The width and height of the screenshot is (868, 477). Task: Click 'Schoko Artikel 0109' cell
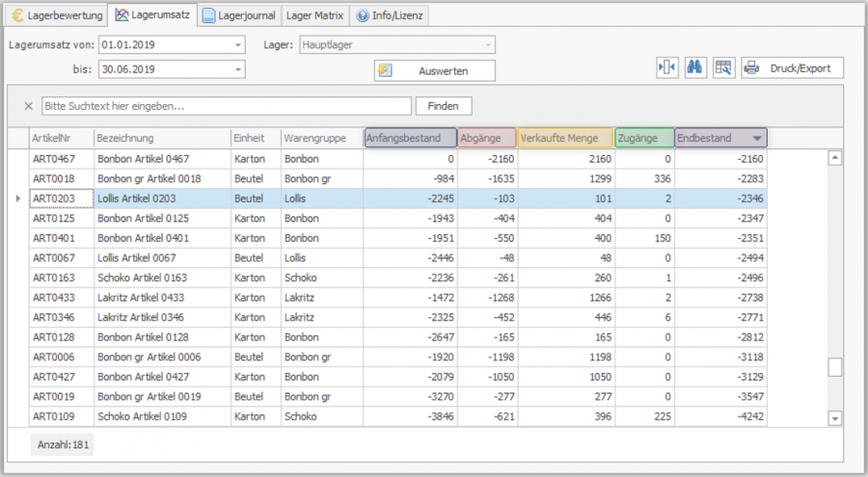[162, 416]
